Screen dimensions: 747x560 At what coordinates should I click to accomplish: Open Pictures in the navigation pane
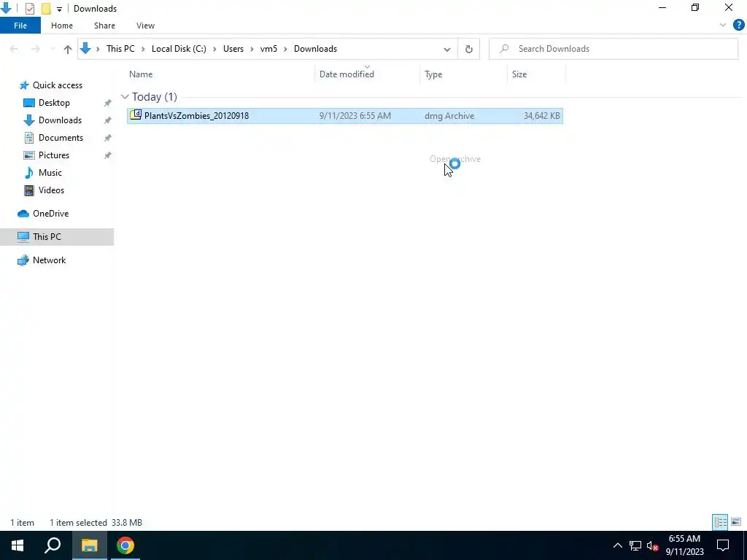point(54,155)
